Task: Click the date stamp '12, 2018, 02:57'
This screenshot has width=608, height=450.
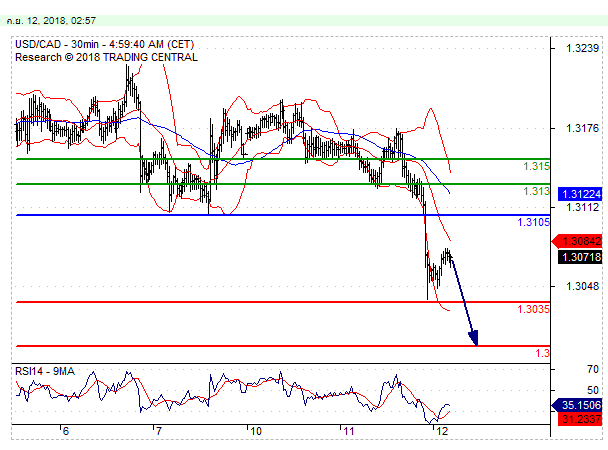Action: click(x=62, y=21)
